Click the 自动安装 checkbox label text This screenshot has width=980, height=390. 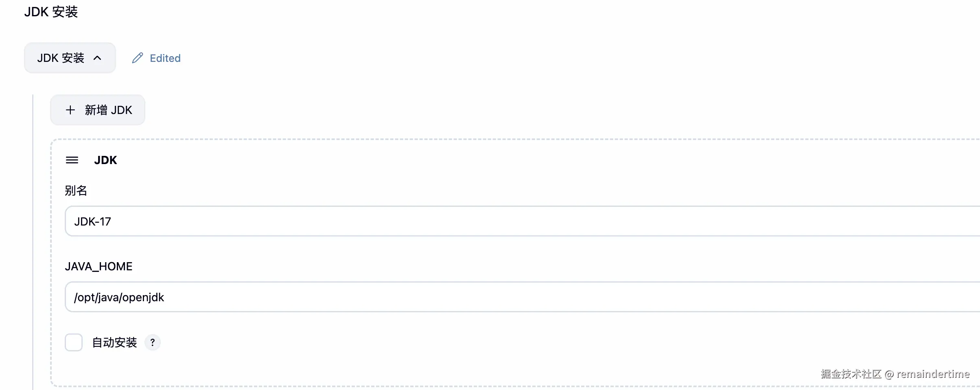pos(114,342)
